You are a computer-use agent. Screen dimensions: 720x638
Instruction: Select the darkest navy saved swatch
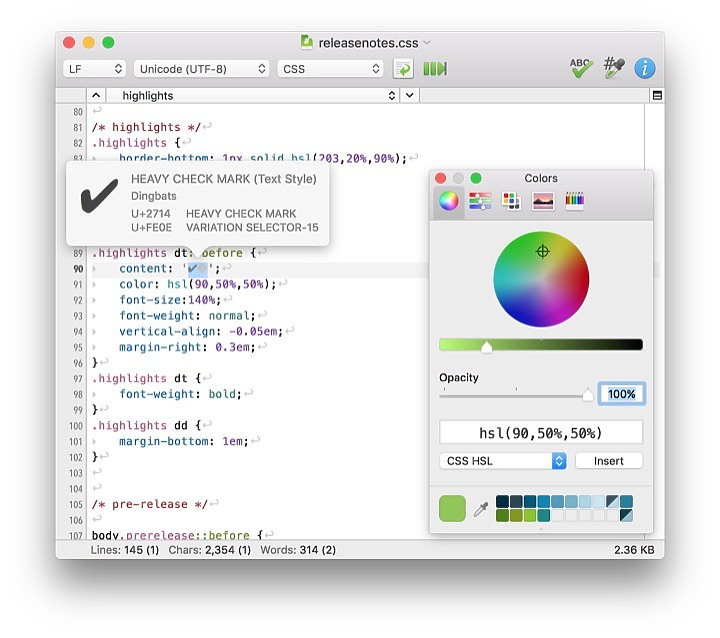point(502,502)
